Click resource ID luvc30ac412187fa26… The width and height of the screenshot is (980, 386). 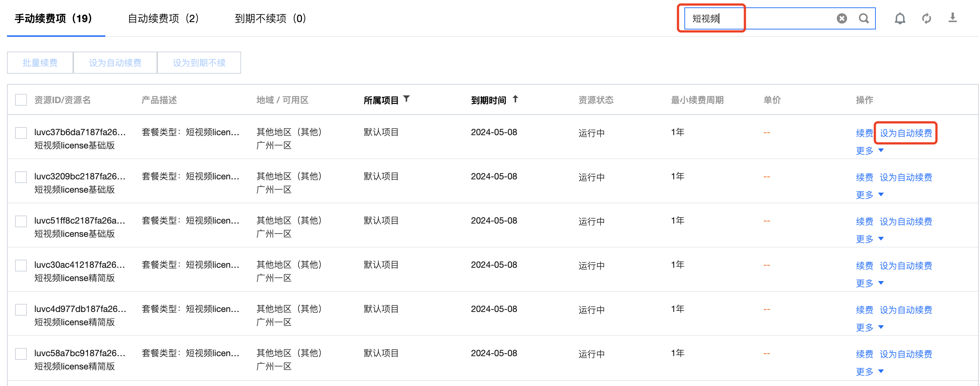pyautogui.click(x=80, y=264)
